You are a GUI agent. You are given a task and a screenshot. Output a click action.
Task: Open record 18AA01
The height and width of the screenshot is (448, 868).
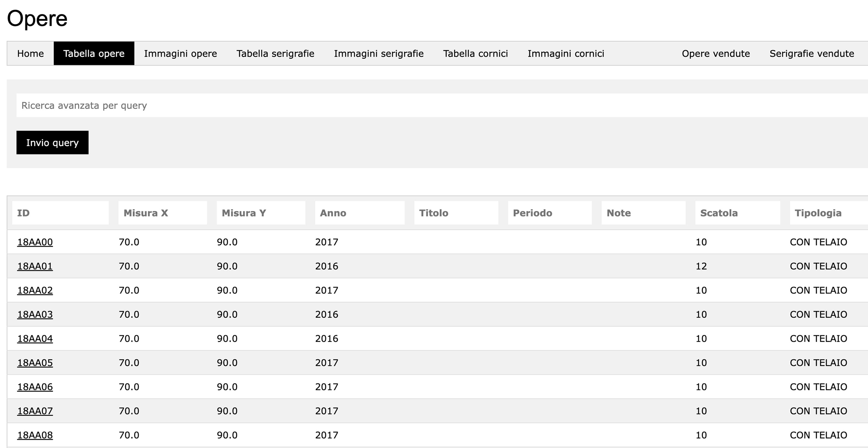[x=35, y=266]
